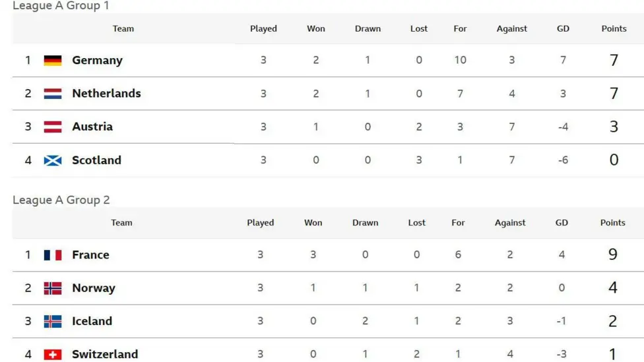
Task: Select the Switzerland team name
Action: (105, 354)
